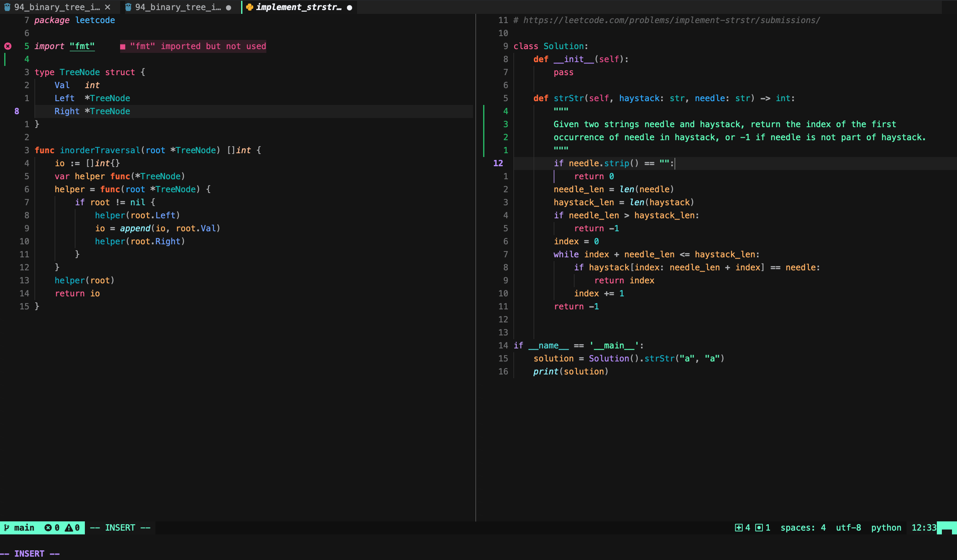Click the spaces: 4 indentation indicator
The width and height of the screenshot is (957, 560).
tap(803, 528)
